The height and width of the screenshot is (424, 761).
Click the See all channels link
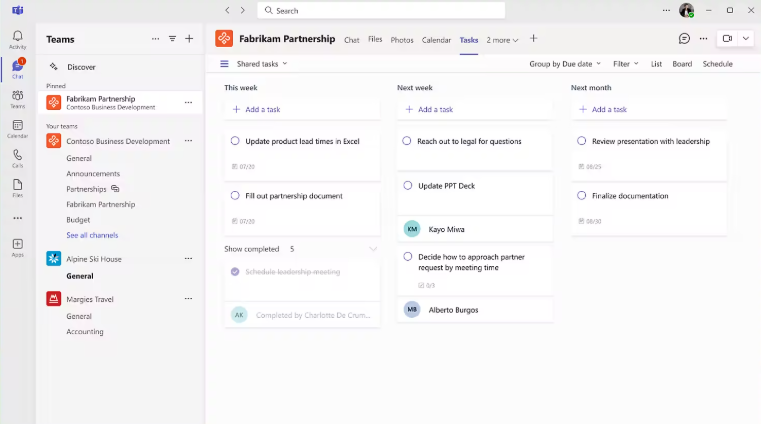point(92,235)
